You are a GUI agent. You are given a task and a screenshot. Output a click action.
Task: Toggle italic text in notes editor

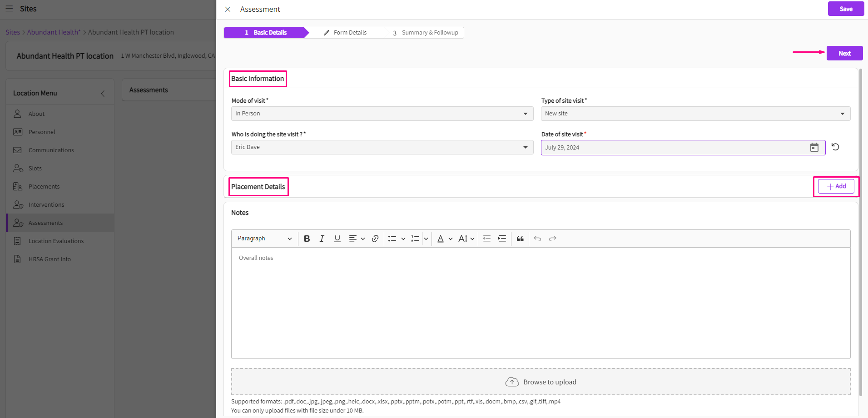[322, 239]
